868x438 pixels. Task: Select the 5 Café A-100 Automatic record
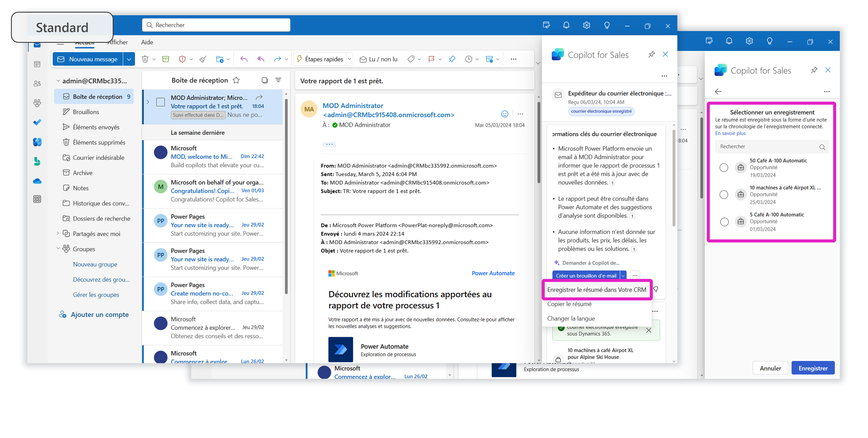point(724,222)
